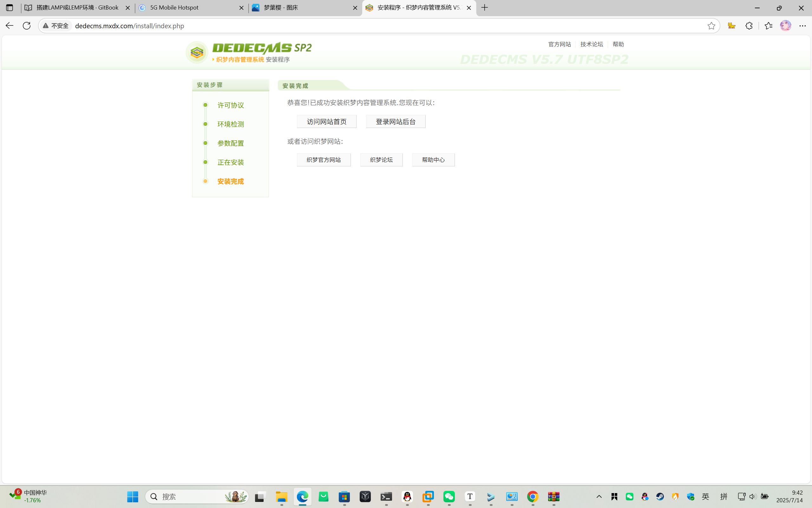Open Microsoft Edge on the taskbar
This screenshot has width=812, height=508.
(302, 497)
